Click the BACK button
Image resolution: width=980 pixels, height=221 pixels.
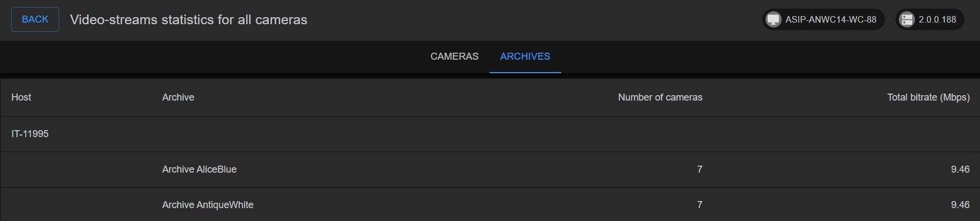click(x=35, y=20)
